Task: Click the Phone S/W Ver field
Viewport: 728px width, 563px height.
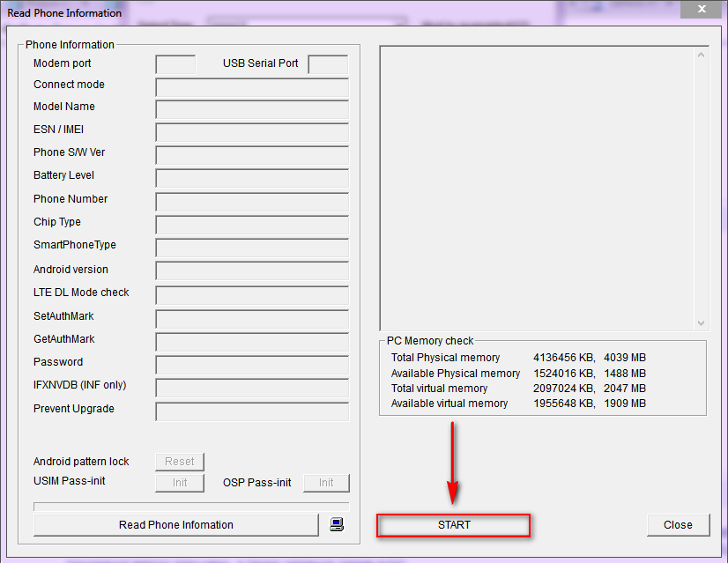Action: (x=252, y=155)
